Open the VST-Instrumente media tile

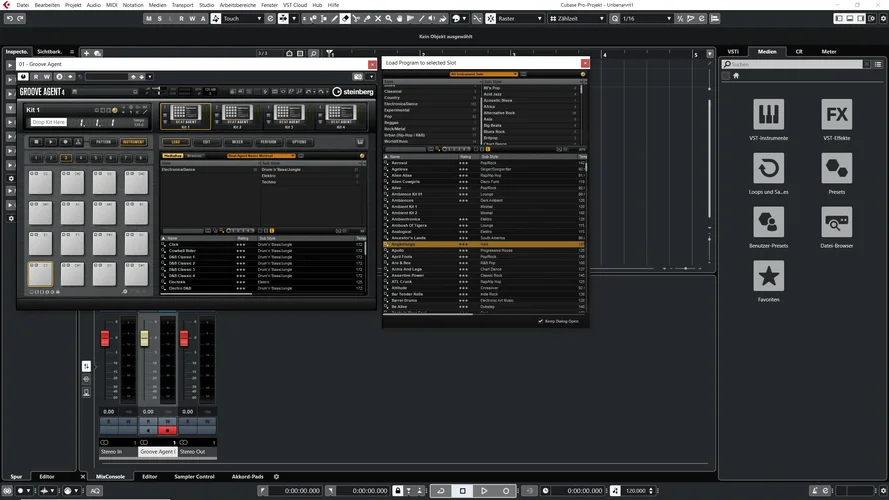[768, 114]
